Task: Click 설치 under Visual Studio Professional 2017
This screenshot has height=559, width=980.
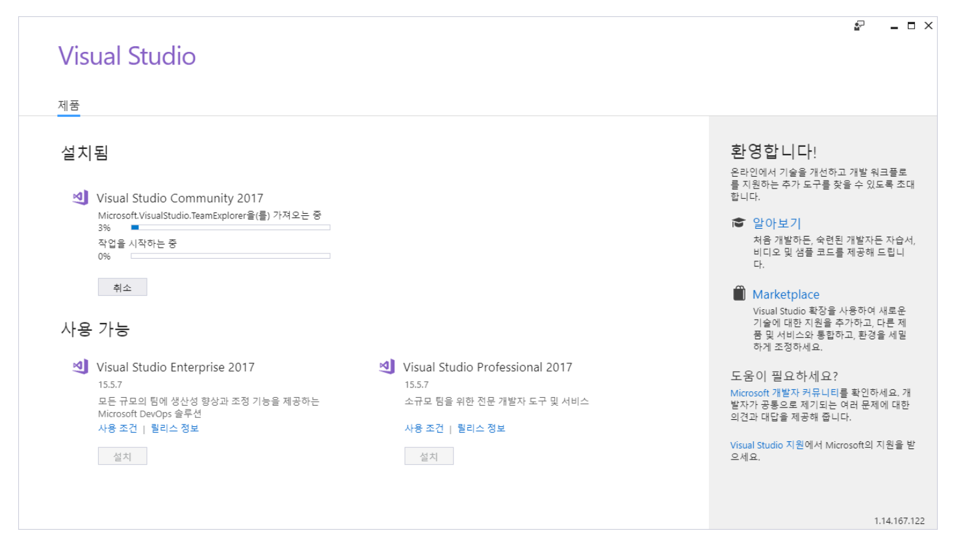Action: (x=429, y=456)
